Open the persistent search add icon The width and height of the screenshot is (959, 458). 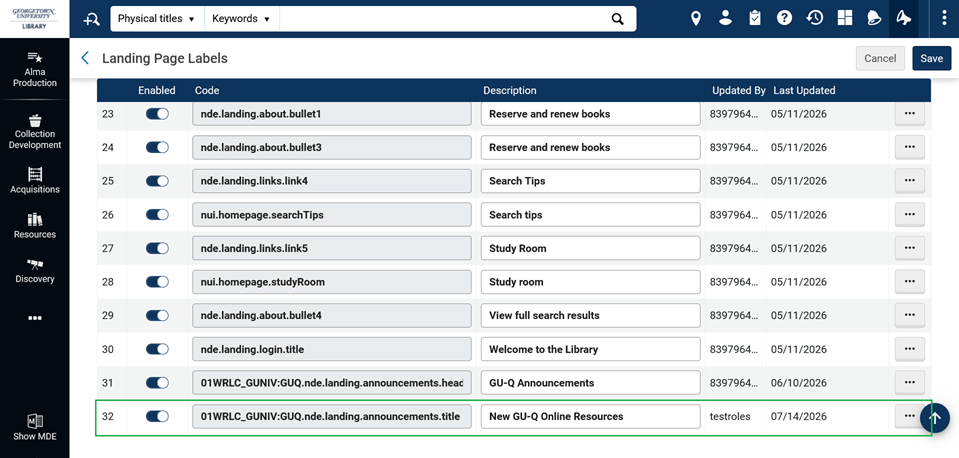click(x=92, y=19)
